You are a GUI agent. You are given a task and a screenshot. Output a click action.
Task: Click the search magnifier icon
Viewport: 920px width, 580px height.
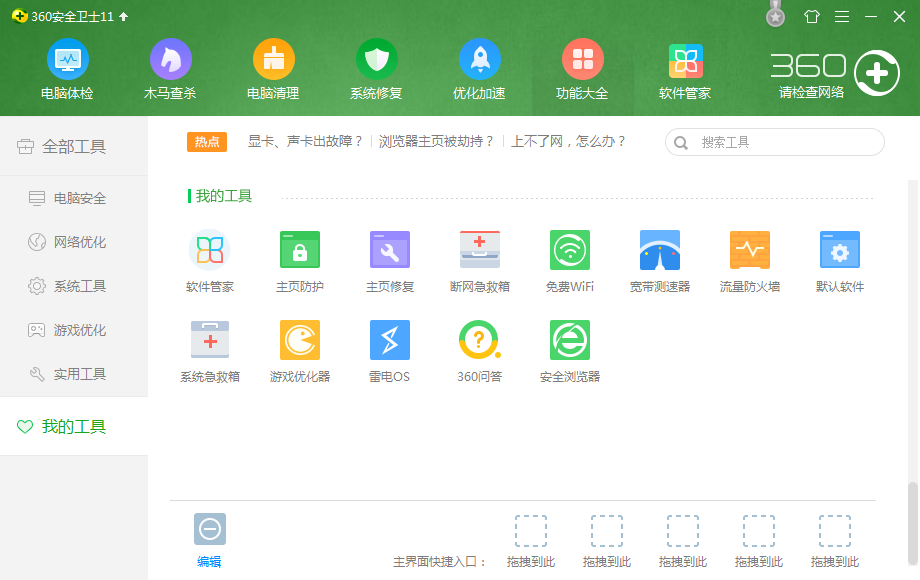681,143
